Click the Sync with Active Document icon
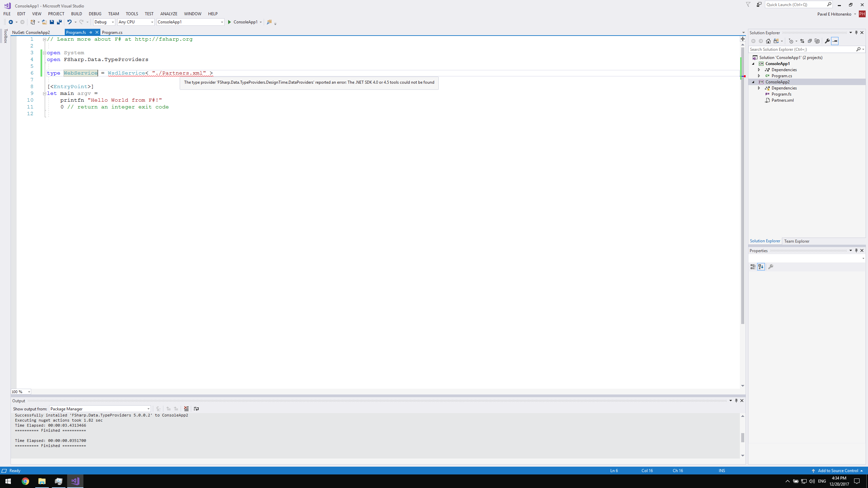The height and width of the screenshot is (488, 868). [x=802, y=41]
